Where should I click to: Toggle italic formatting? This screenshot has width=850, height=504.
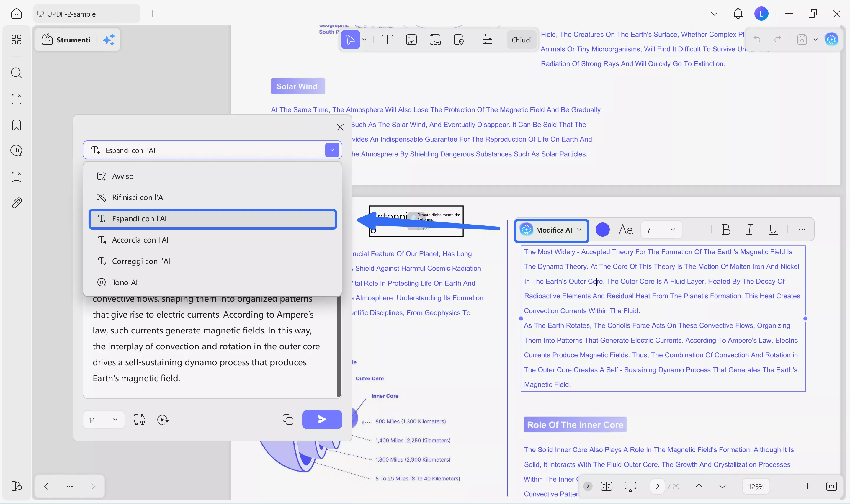(x=749, y=230)
